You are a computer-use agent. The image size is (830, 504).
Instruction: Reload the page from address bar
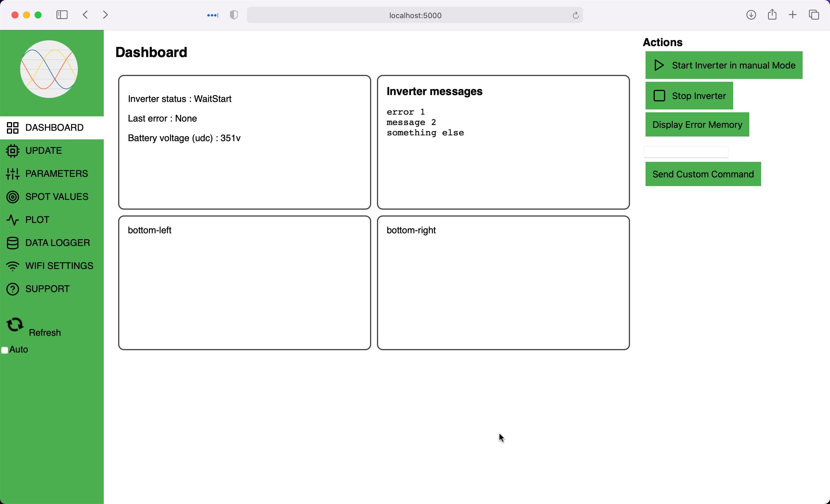point(575,15)
